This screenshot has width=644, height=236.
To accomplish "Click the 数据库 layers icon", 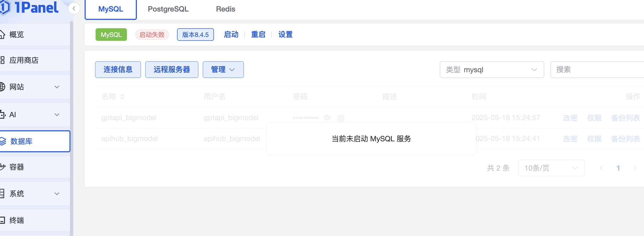I will [x=3, y=141].
